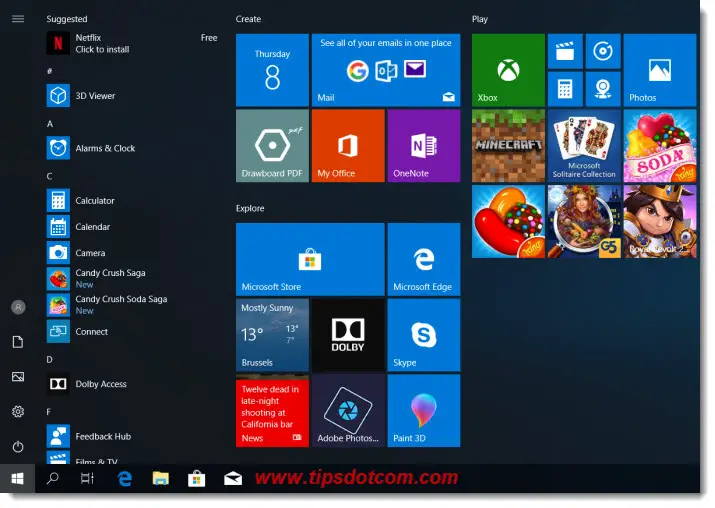Open Settings gear in Start sidebar

point(18,411)
